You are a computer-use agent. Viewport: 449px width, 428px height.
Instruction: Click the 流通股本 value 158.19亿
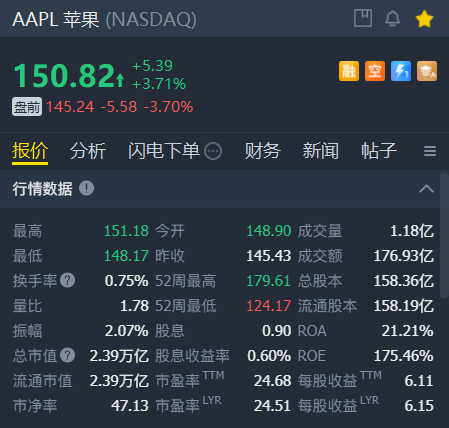pos(404,306)
